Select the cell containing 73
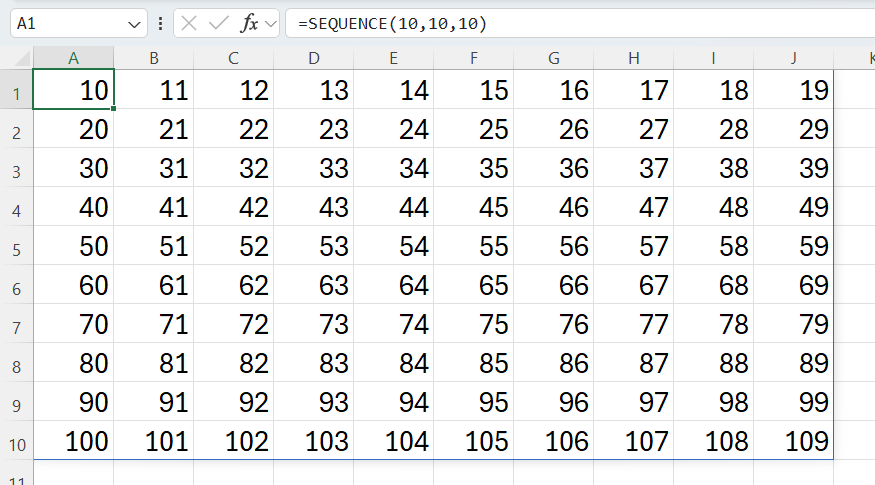 point(314,324)
